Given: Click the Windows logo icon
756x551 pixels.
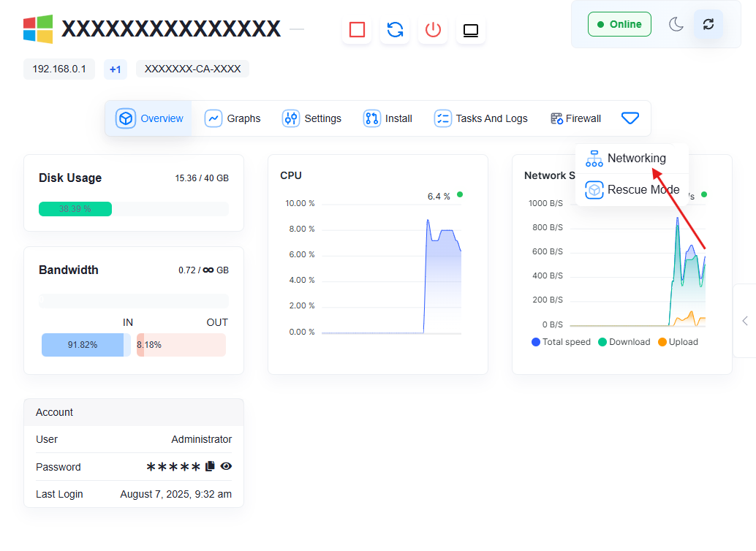Looking at the screenshot, I should coord(38,29).
